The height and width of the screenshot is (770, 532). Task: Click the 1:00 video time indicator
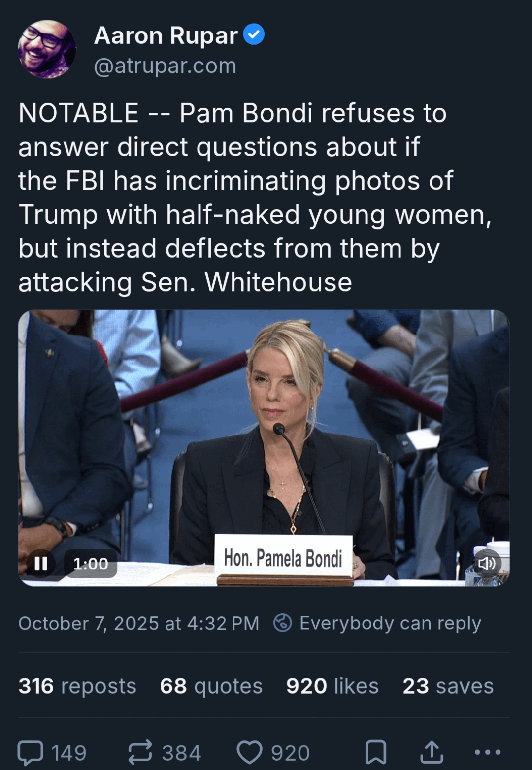(x=91, y=564)
